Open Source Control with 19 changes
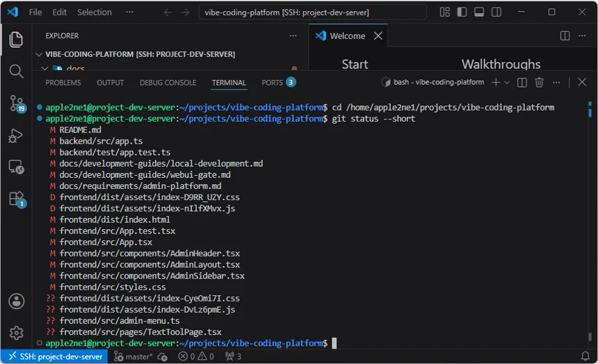Image resolution: width=598 pixels, height=364 pixels. click(17, 104)
